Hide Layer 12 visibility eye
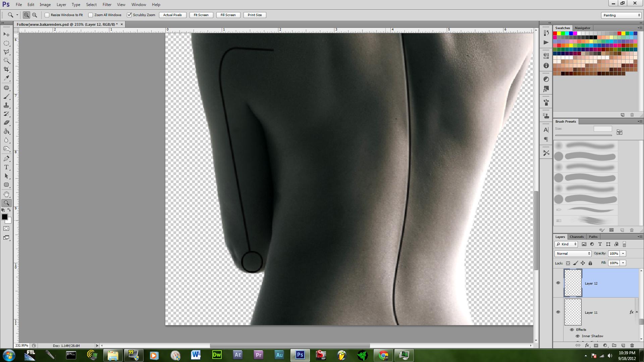Viewport: 644px width, 362px height. (x=558, y=283)
